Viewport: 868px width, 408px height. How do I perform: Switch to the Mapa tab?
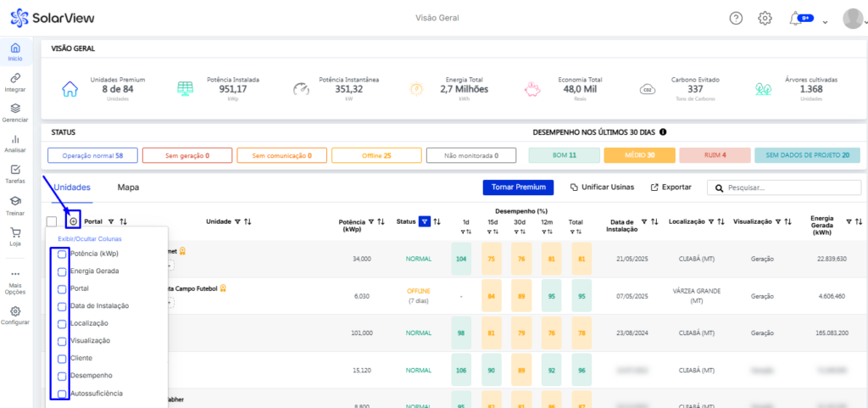pyautogui.click(x=128, y=187)
